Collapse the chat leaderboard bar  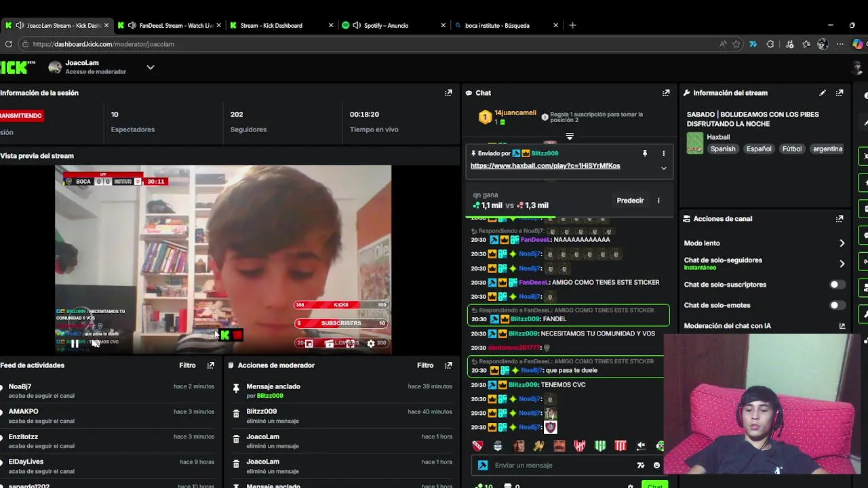click(x=570, y=136)
